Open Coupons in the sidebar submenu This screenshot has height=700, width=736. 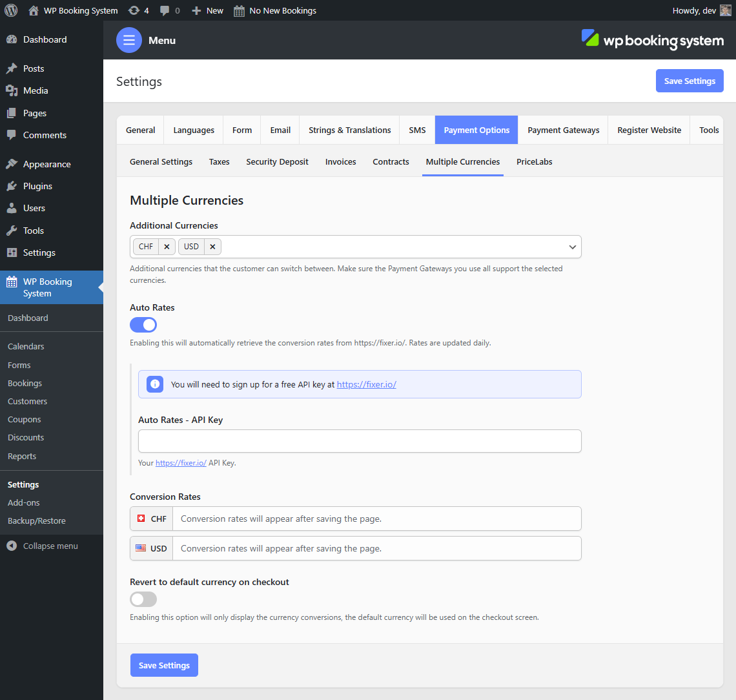point(25,419)
